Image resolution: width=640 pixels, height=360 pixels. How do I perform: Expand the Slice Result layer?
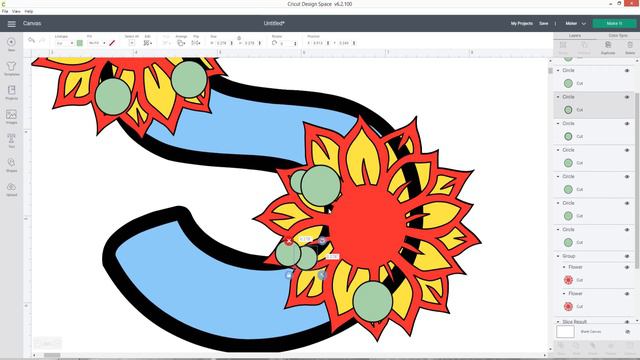[558, 322]
